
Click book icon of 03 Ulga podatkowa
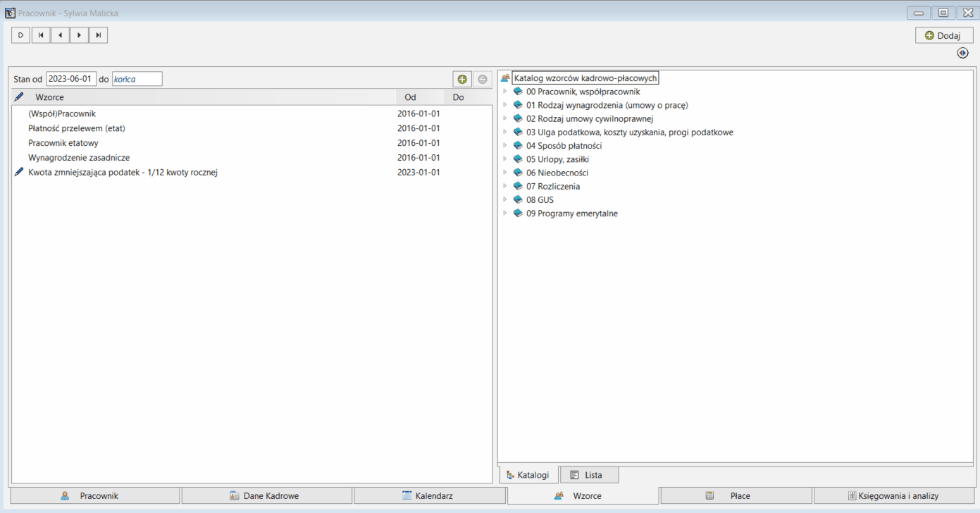tap(519, 132)
